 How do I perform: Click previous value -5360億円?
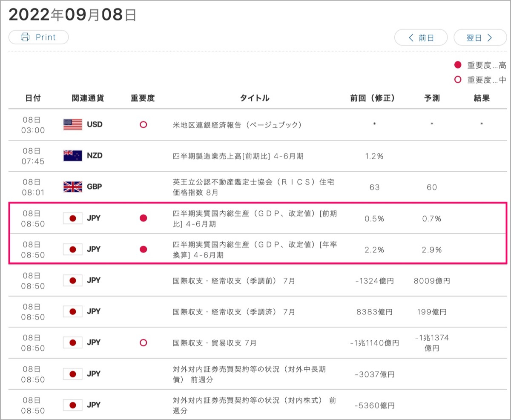[x=374, y=406]
